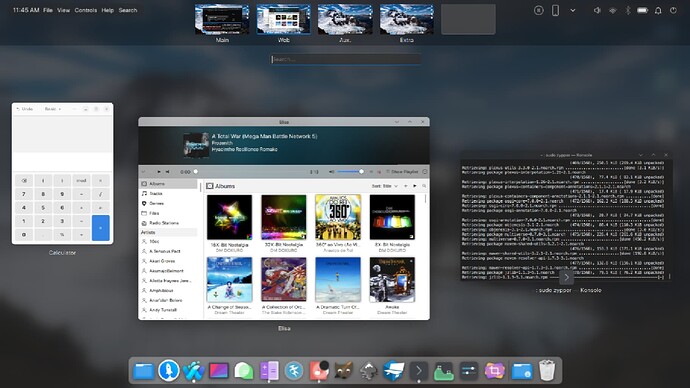Select artist Andy Tunstall in Elisa's sidebar
The width and height of the screenshot is (690, 388).
169,310
